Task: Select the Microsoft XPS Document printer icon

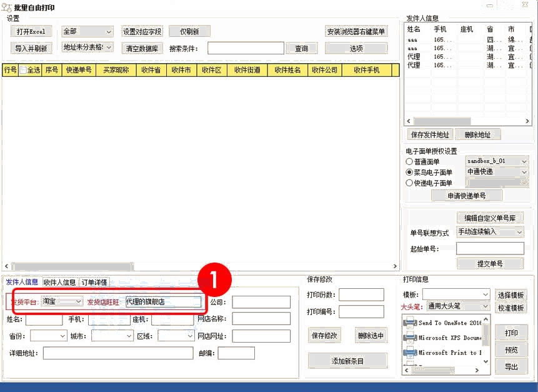Action: pos(411,338)
